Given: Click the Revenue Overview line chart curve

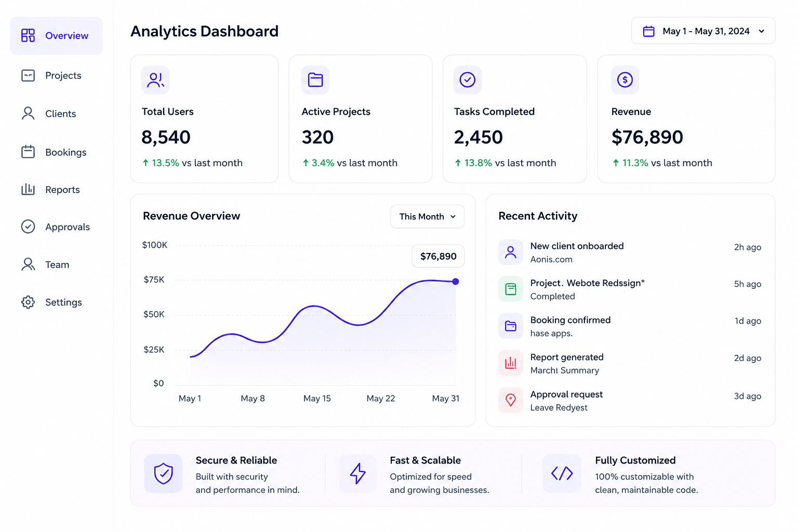Looking at the screenshot, I should pyautogui.click(x=314, y=307).
